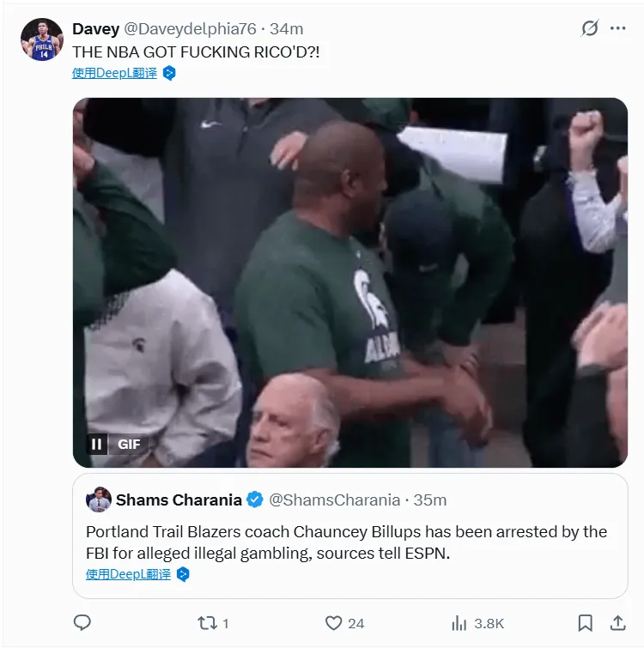
Task: Open Shams Charania's profile avatar
Action: point(99,500)
